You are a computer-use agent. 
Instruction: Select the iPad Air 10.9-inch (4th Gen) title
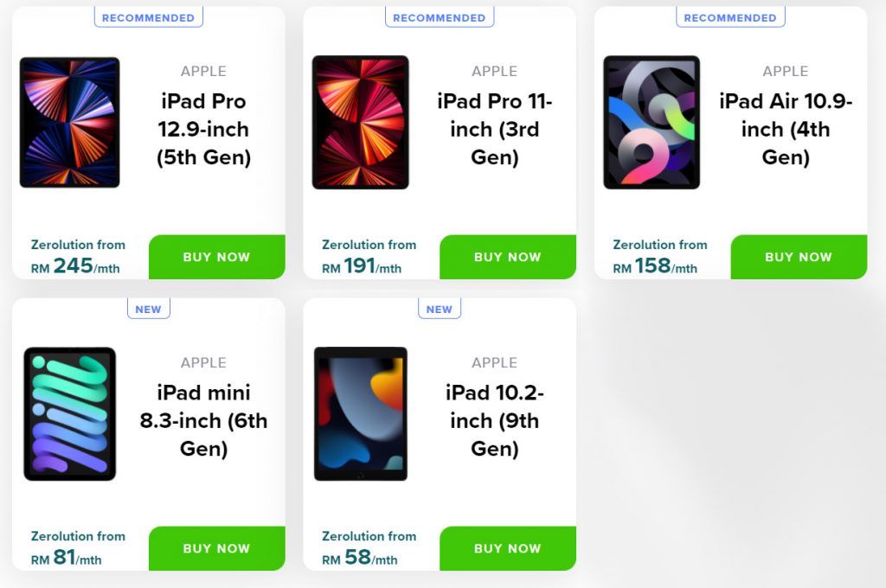click(x=786, y=130)
